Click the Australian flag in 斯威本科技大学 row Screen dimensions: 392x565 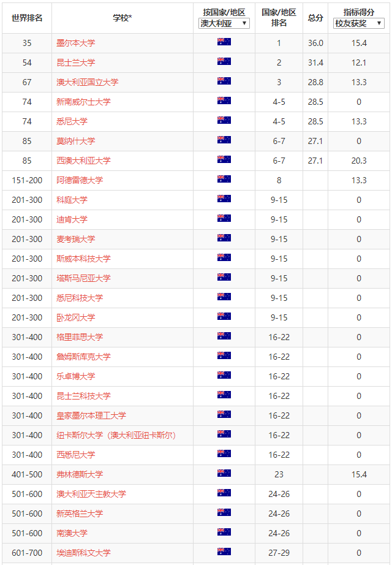pos(224,257)
